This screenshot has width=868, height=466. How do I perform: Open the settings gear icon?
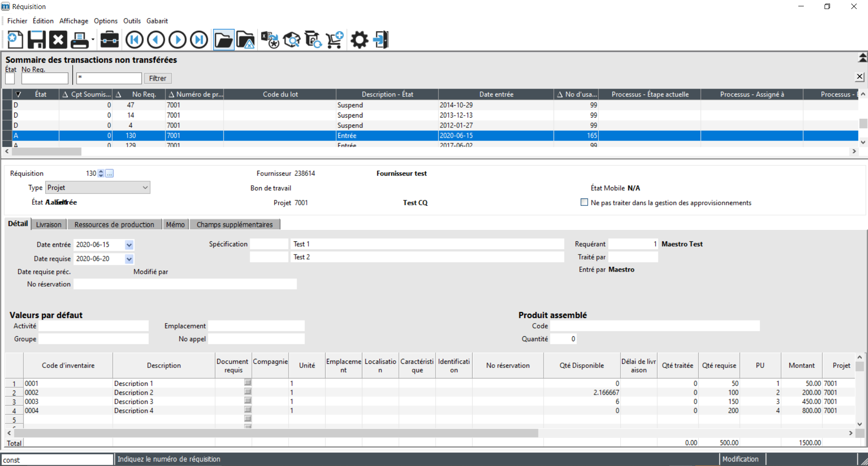[360, 40]
